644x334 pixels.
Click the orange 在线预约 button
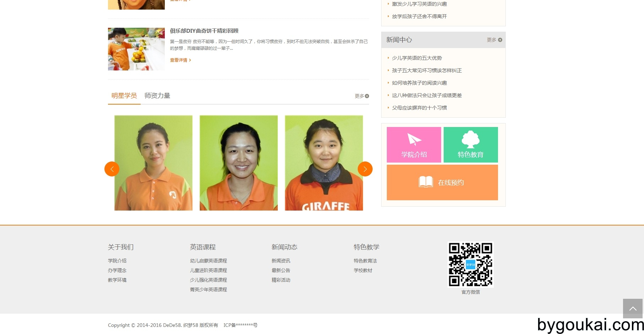click(x=442, y=182)
